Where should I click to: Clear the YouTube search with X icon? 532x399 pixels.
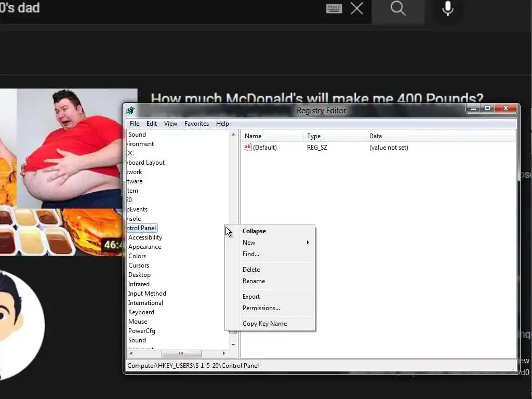356,8
